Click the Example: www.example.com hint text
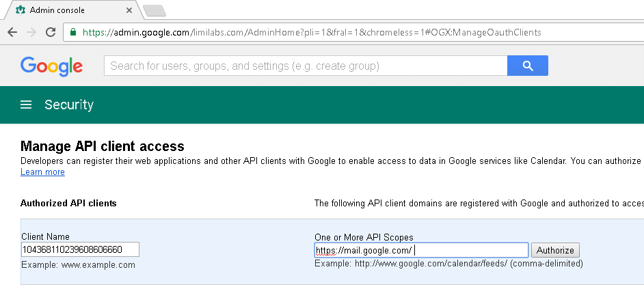 point(78,265)
